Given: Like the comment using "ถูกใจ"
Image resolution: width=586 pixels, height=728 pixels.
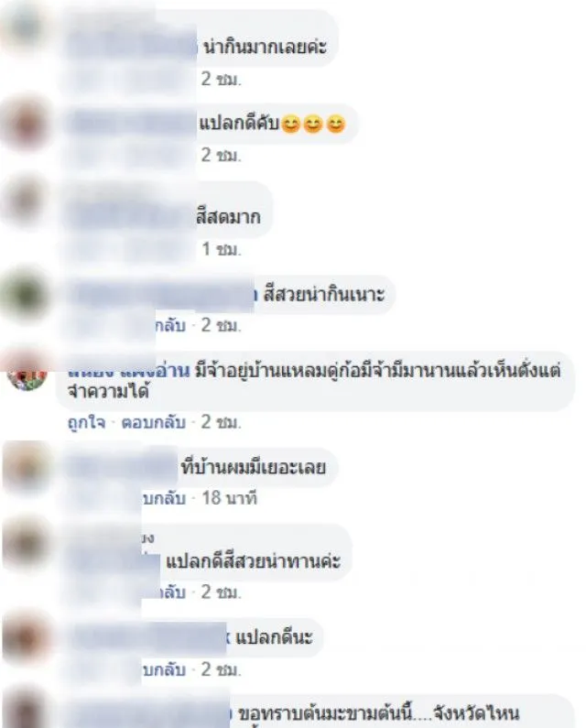Looking at the screenshot, I should pos(86,422).
